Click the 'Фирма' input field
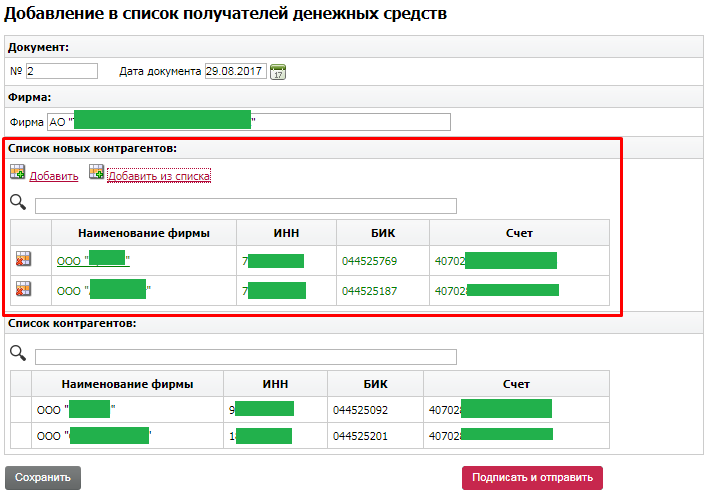This screenshot has height=497, width=706. click(x=249, y=122)
